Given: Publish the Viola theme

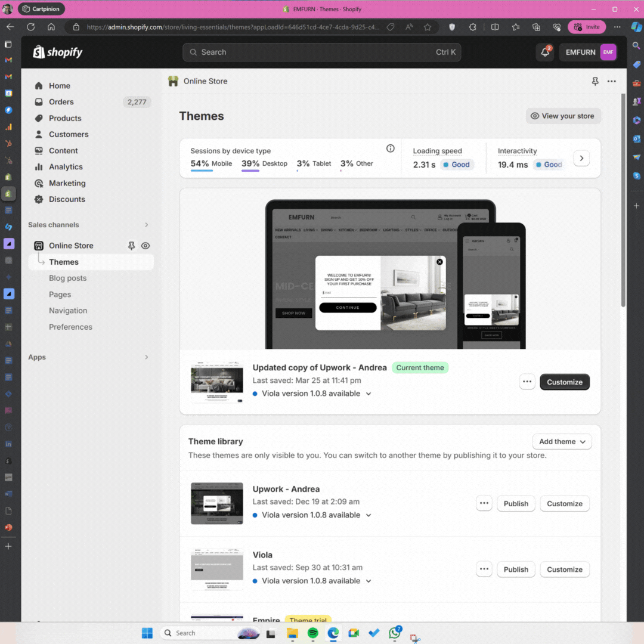Looking at the screenshot, I should pyautogui.click(x=516, y=569).
